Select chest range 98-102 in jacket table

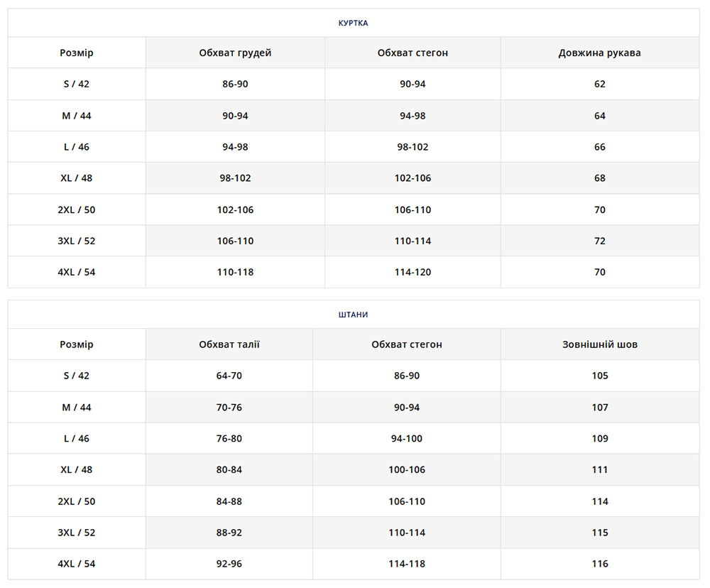pos(235,178)
